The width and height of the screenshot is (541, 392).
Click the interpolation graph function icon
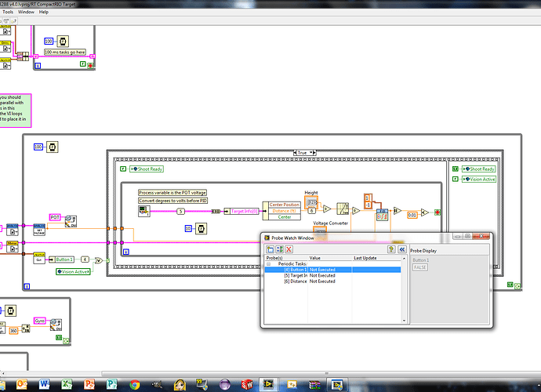[343, 209]
